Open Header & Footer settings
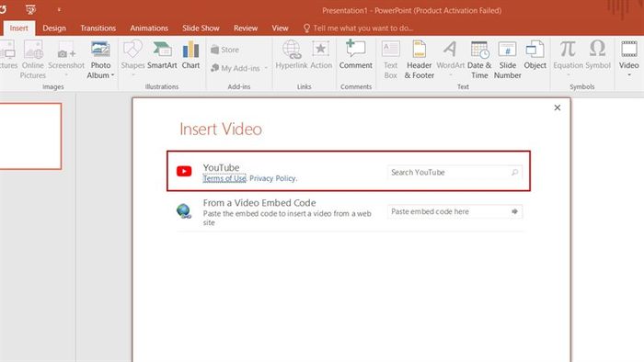This screenshot has width=644, height=362. [419, 60]
